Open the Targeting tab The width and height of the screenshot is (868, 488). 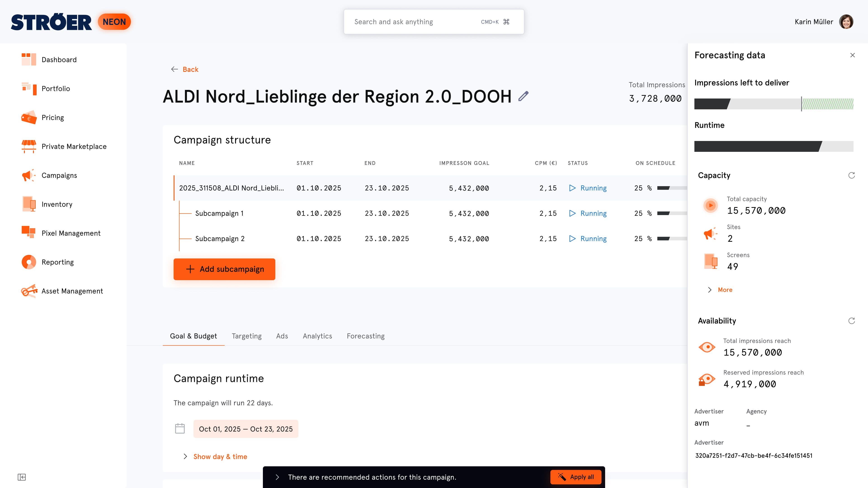pyautogui.click(x=246, y=336)
